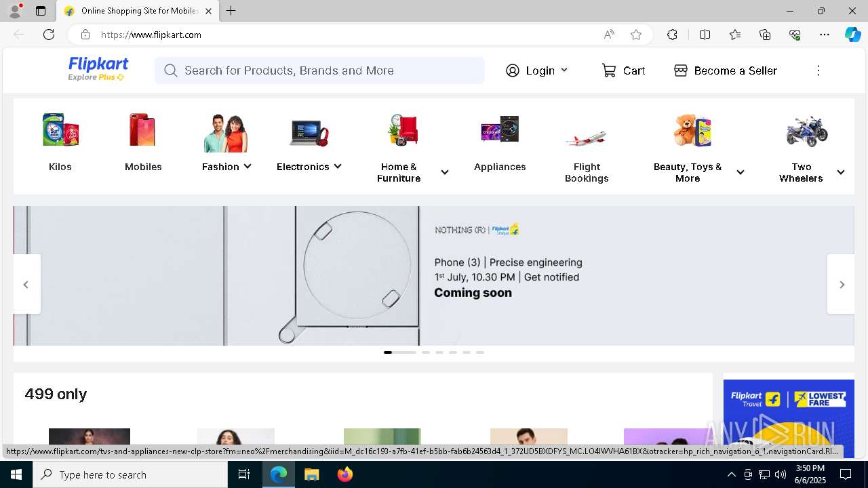Click the browser address bar URL
The image size is (868, 488).
click(x=151, y=35)
